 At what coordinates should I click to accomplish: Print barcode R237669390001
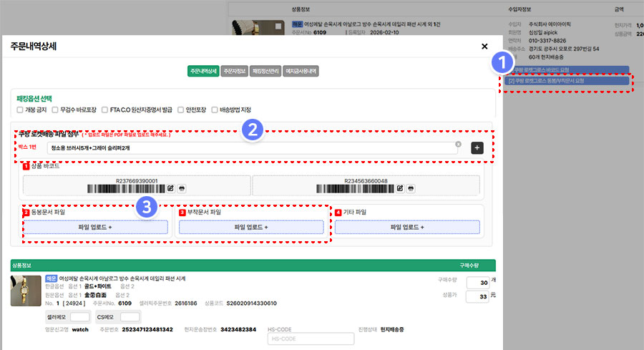[x=181, y=188]
